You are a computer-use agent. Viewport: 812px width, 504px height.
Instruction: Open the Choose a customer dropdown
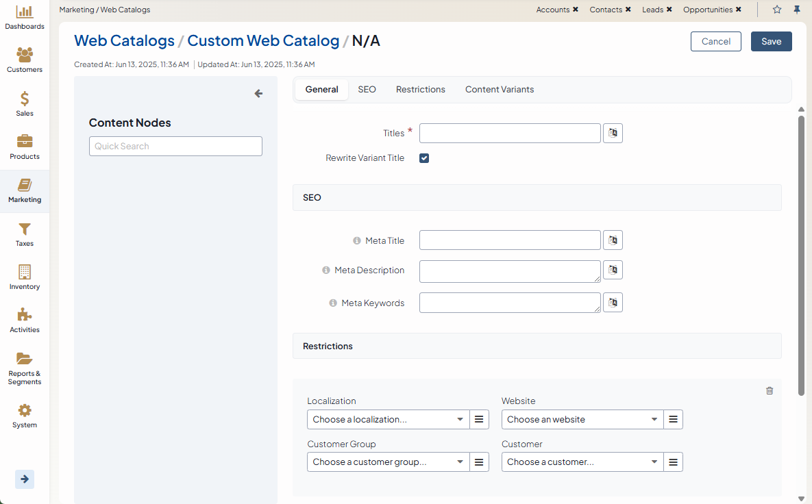(x=582, y=462)
